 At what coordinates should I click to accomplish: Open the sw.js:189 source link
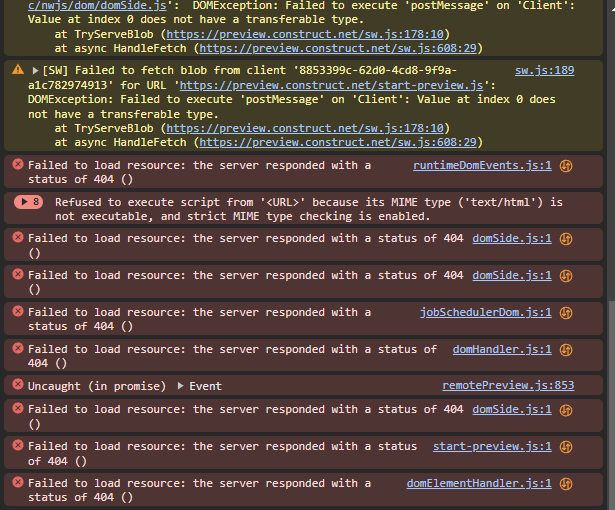pos(544,71)
